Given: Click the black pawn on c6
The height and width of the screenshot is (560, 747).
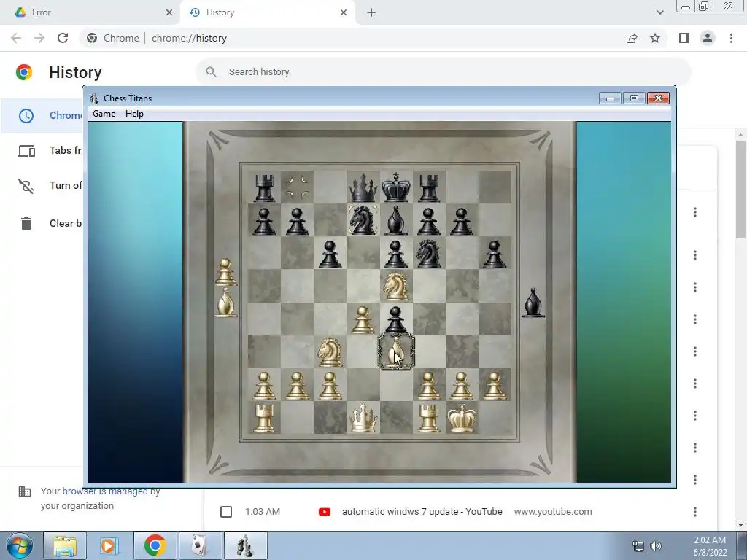Looking at the screenshot, I should click(330, 254).
